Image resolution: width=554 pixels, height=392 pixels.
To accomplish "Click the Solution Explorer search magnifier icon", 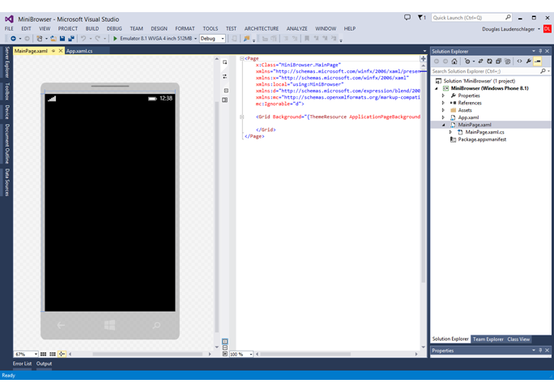I will 543,71.
